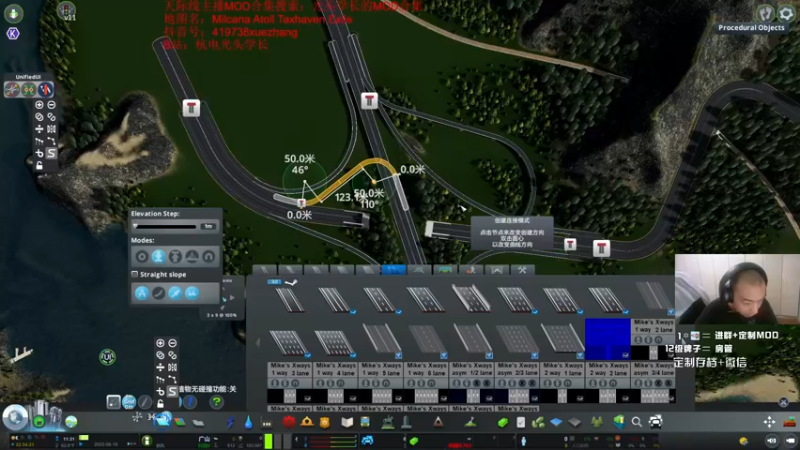
Task: Click 'Mike's Xways 2 way 1 lane' label
Action: tap(562, 369)
